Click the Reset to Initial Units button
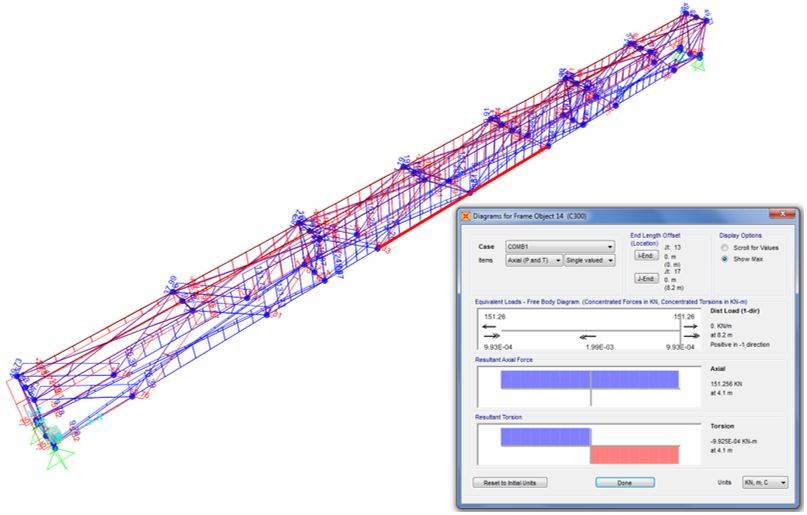The image size is (807, 515). (510, 483)
